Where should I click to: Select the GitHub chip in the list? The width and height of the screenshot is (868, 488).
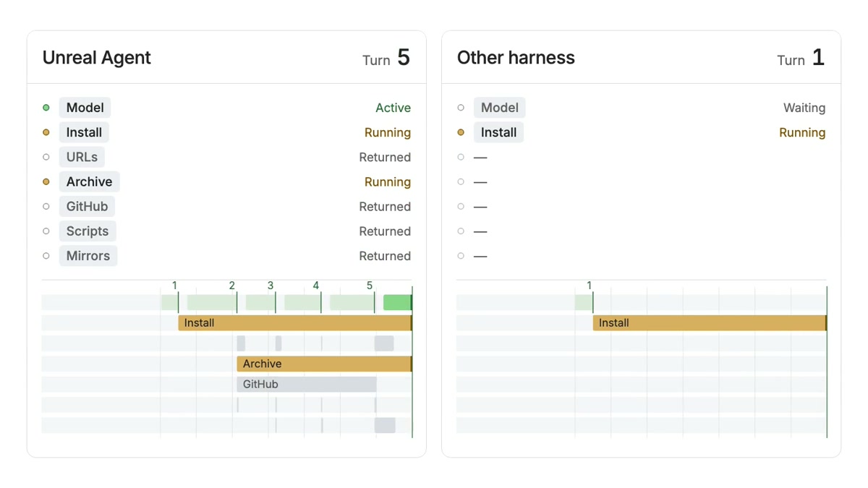coord(87,206)
